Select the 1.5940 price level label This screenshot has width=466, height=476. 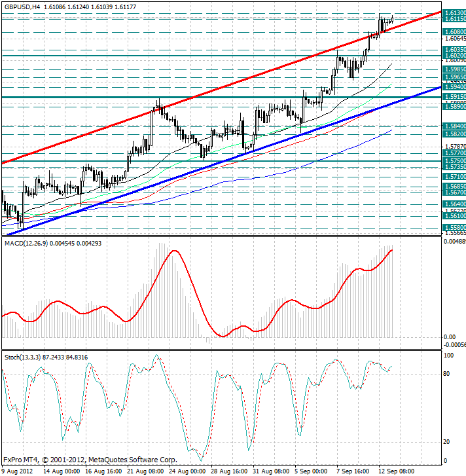454,87
